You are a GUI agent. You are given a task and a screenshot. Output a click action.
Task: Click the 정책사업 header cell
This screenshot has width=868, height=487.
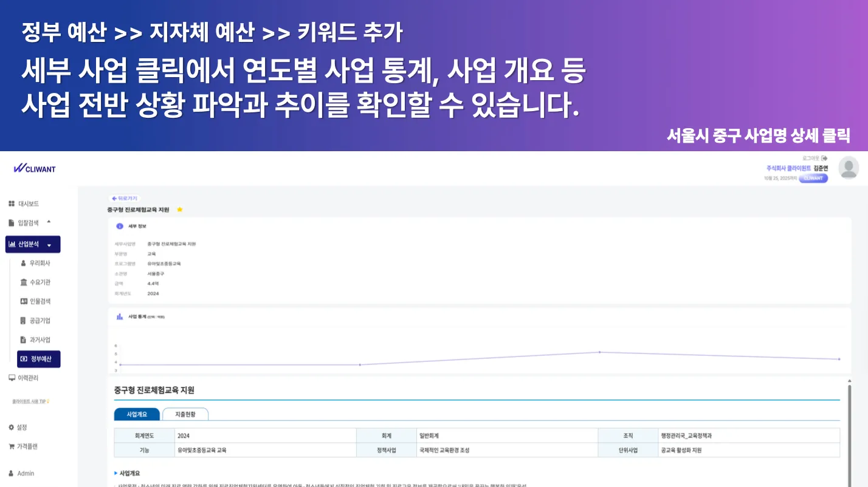pos(386,450)
